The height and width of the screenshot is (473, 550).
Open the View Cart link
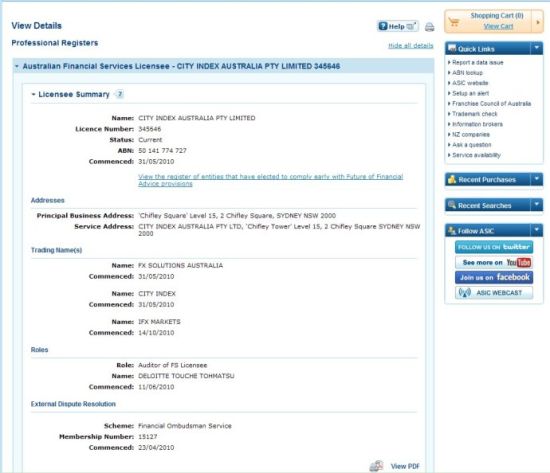pos(498,26)
